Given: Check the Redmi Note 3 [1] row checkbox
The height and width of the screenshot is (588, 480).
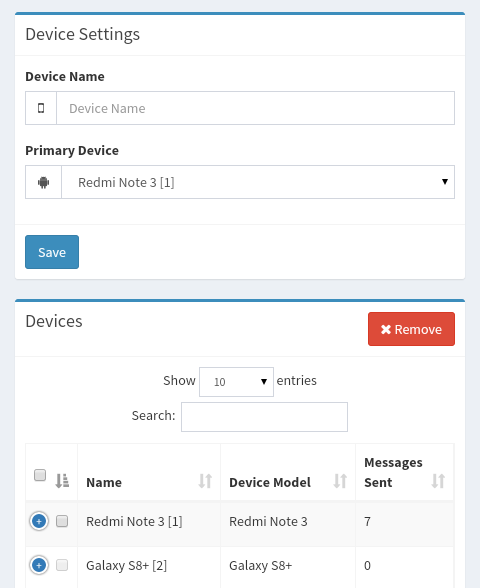Looking at the screenshot, I should [62, 521].
